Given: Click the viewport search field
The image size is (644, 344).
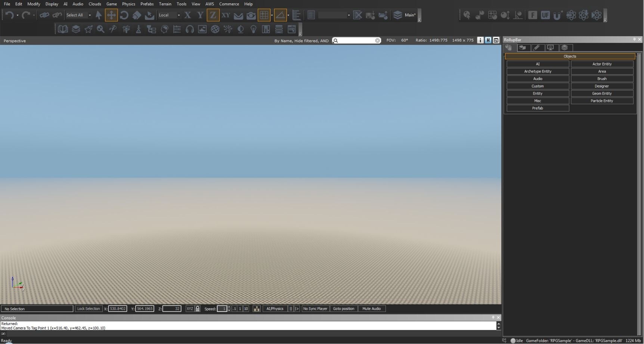Looking at the screenshot, I should click(356, 40).
